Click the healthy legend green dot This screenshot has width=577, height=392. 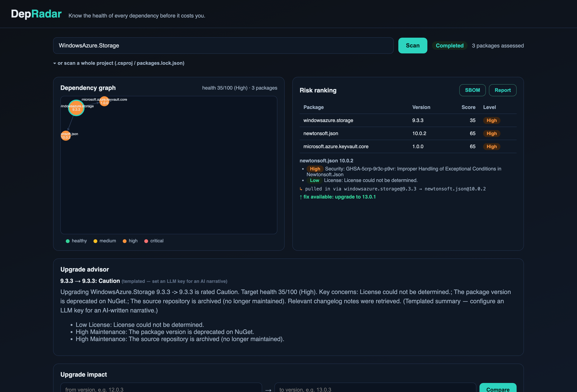[68, 241]
